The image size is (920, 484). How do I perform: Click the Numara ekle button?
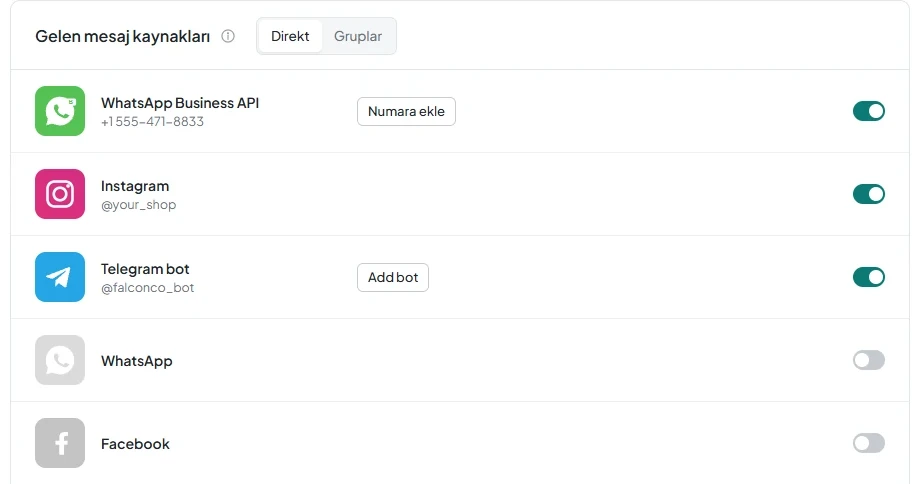pyautogui.click(x=406, y=111)
